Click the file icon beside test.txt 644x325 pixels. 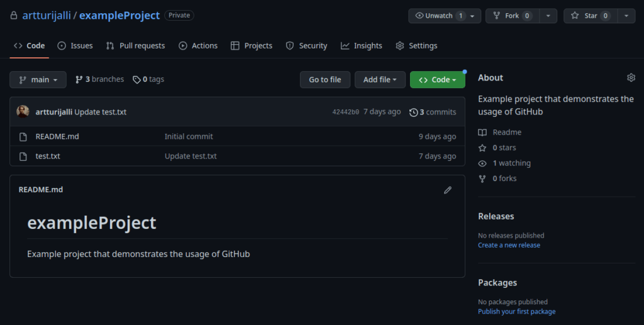pyautogui.click(x=23, y=157)
